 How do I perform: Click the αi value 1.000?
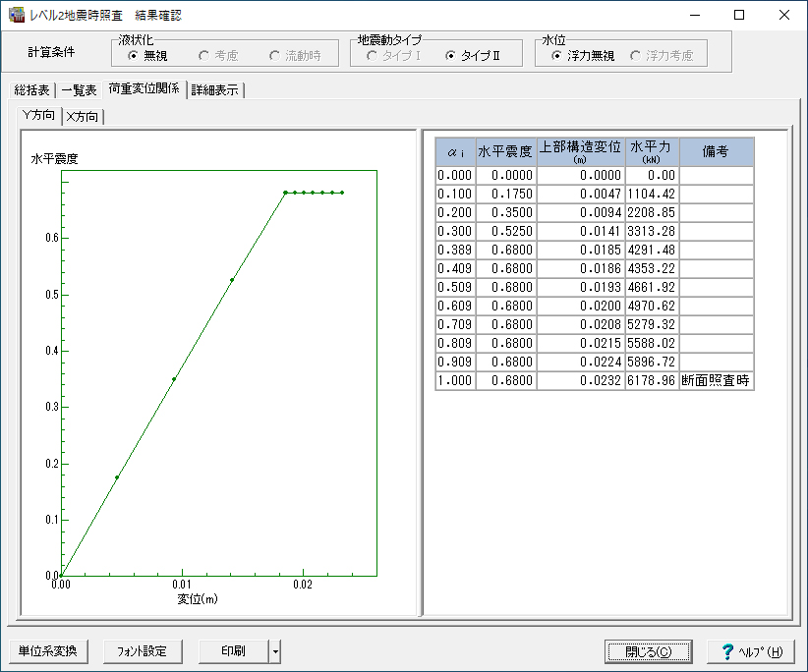[455, 380]
